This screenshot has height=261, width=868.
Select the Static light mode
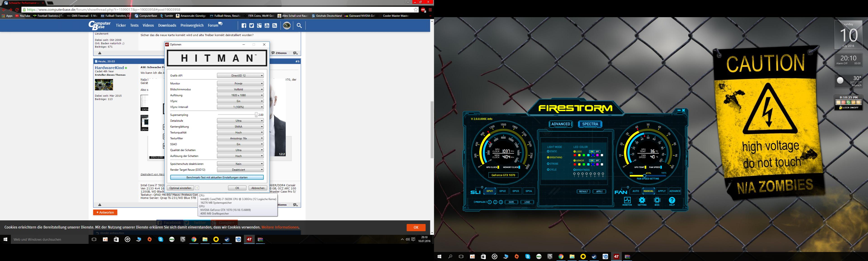(x=548, y=152)
